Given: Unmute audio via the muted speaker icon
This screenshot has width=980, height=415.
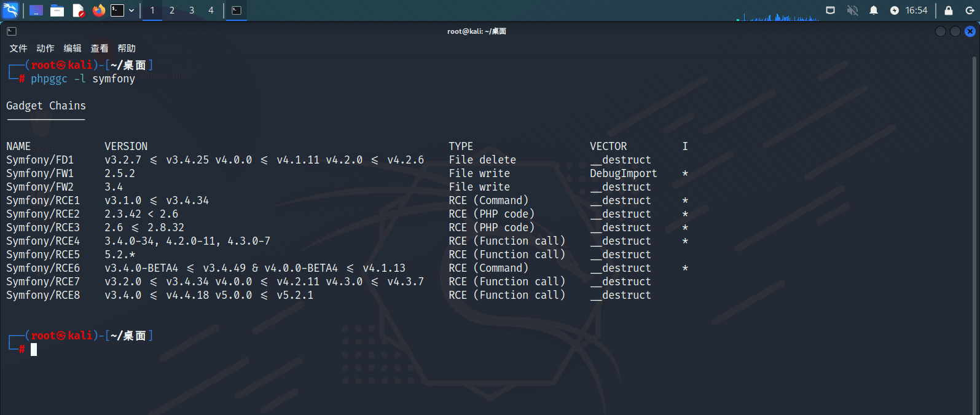Looking at the screenshot, I should 852,10.
